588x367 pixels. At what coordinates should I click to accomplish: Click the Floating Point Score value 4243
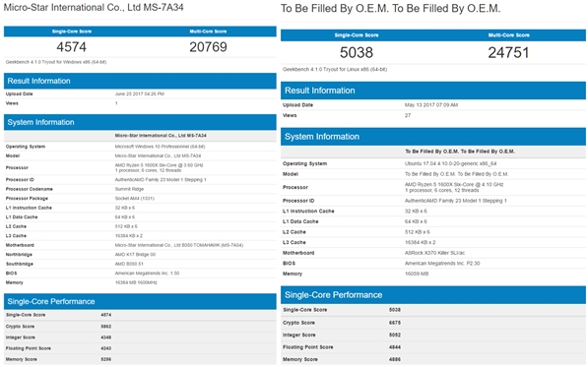point(106,348)
